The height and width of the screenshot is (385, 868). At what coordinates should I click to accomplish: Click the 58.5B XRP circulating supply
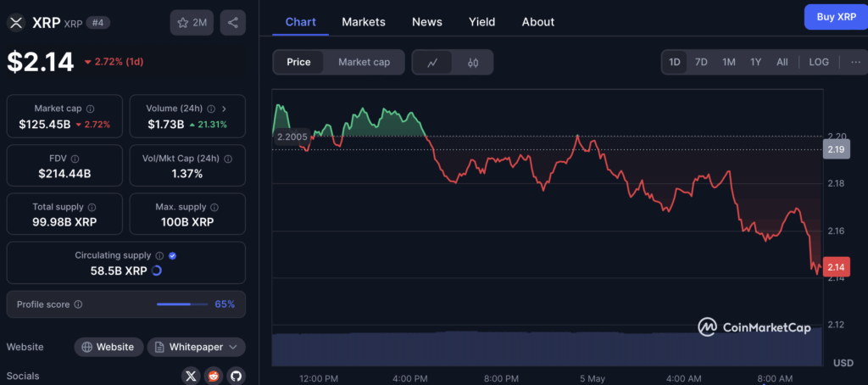(119, 271)
